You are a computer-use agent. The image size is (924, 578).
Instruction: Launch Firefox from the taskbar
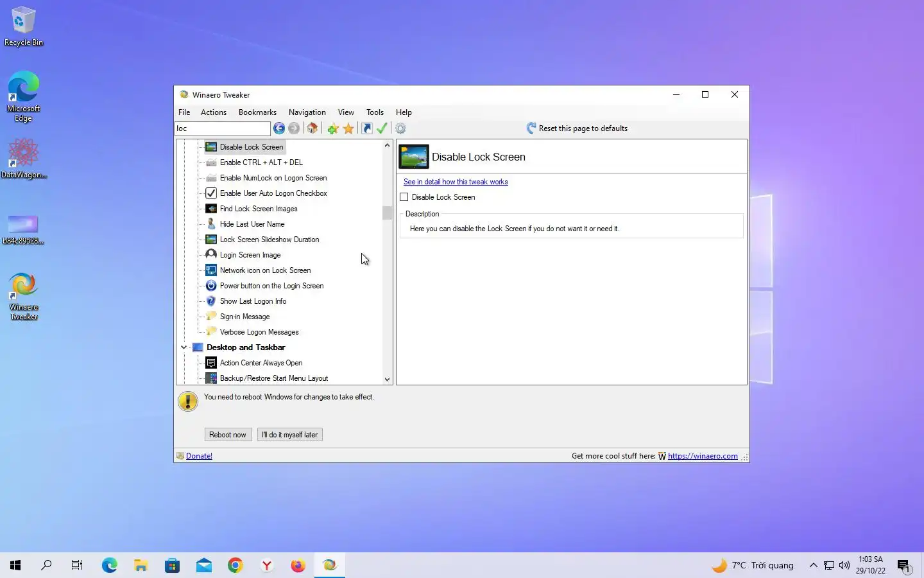298,565
